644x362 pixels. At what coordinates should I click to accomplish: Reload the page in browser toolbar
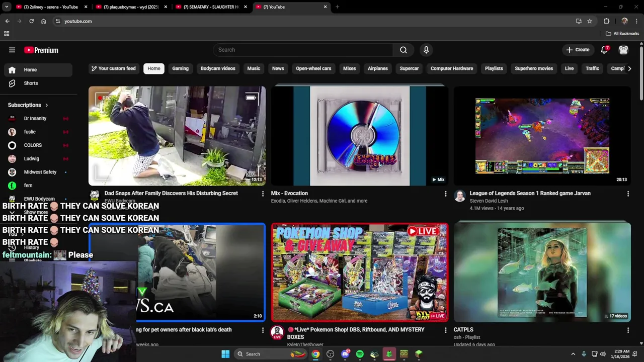pos(31,21)
